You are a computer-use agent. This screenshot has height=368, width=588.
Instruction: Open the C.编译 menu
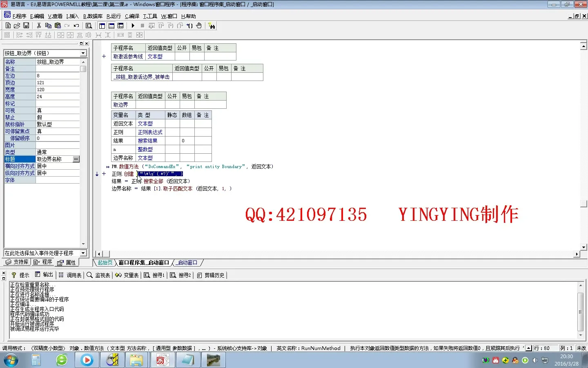pyautogui.click(x=132, y=16)
